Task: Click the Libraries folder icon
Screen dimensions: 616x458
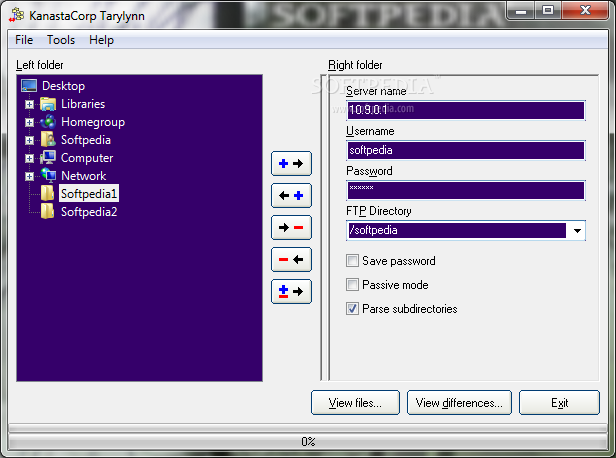Action: pyautogui.click(x=48, y=104)
